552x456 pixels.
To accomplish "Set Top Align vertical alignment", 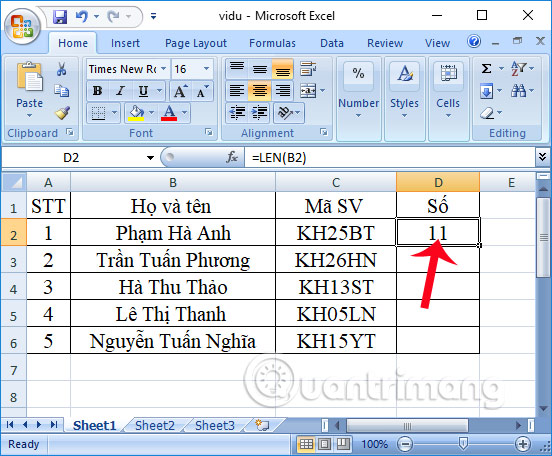I will (237, 68).
